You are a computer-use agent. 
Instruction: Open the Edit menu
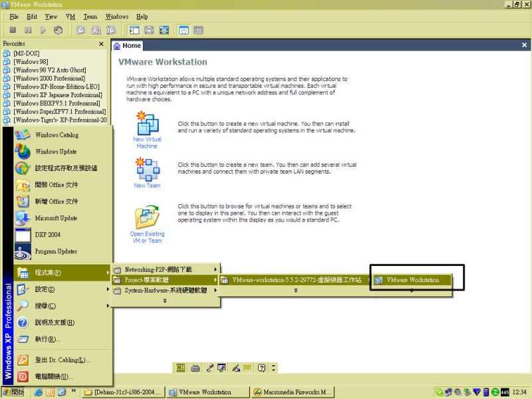(x=32, y=17)
